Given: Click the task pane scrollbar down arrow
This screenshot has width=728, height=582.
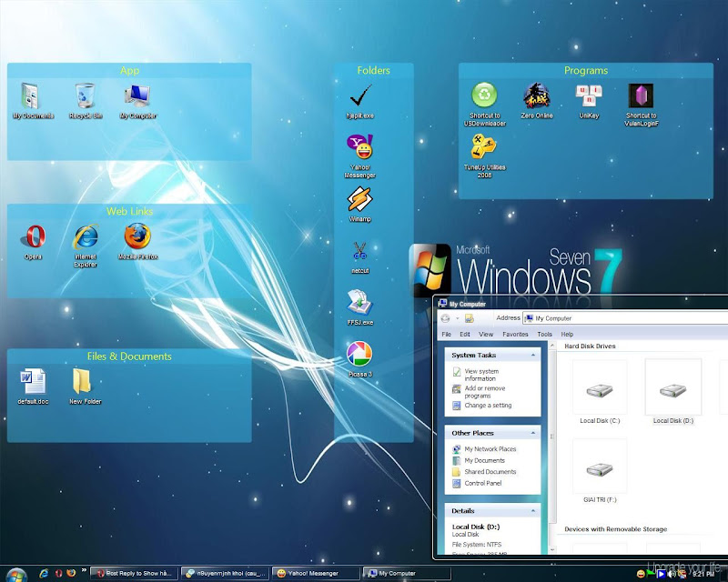Looking at the screenshot, I should coord(552,549).
